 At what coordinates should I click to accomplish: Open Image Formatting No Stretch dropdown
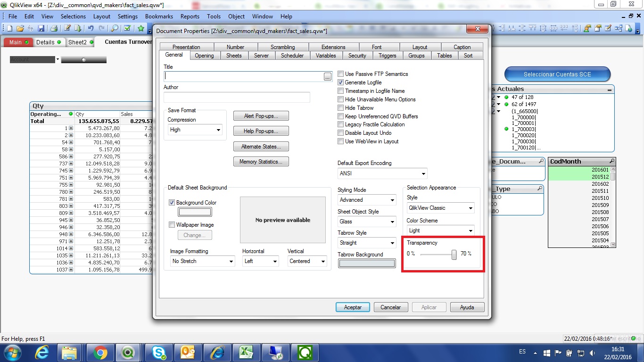point(203,261)
